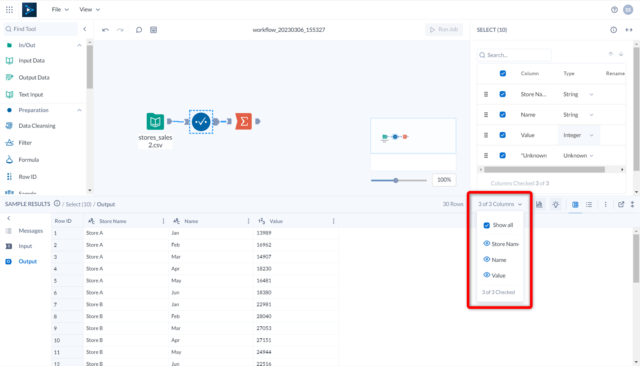The height and width of the screenshot is (366, 640).
Task: Open the help question mark icon
Action: tap(614, 10)
